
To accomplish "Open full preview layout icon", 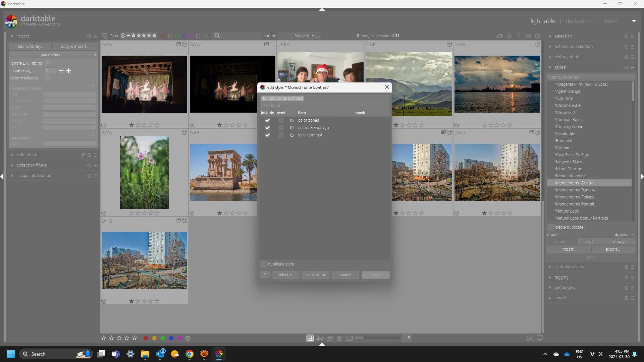I will (x=349, y=338).
